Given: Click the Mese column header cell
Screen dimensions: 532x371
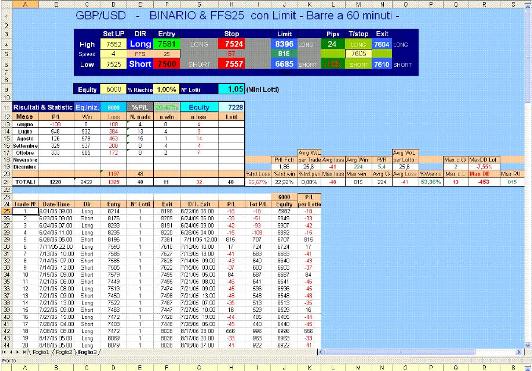Looking at the screenshot, I should (25, 116).
